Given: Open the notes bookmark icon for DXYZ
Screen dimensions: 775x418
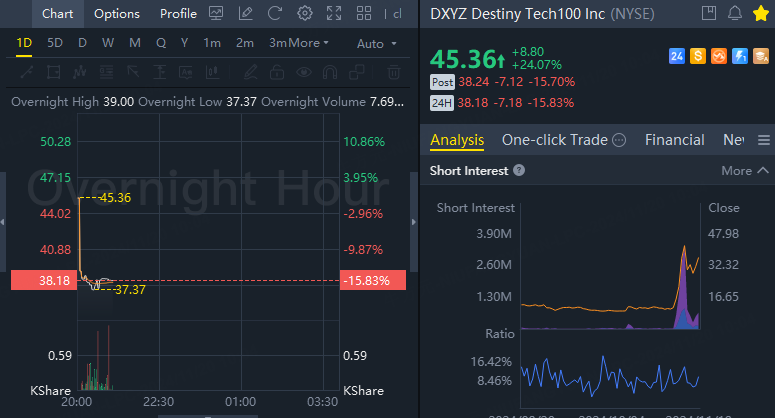Looking at the screenshot, I should click(709, 13).
